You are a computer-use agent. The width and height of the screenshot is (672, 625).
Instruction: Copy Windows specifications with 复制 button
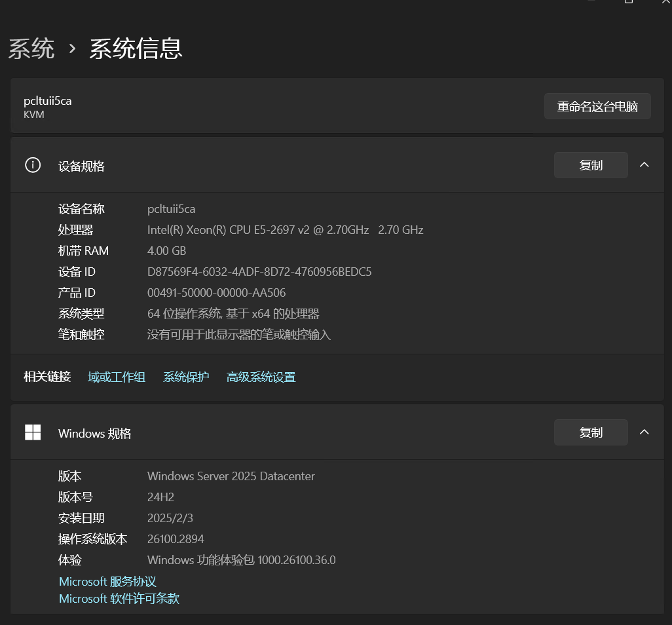pos(591,432)
